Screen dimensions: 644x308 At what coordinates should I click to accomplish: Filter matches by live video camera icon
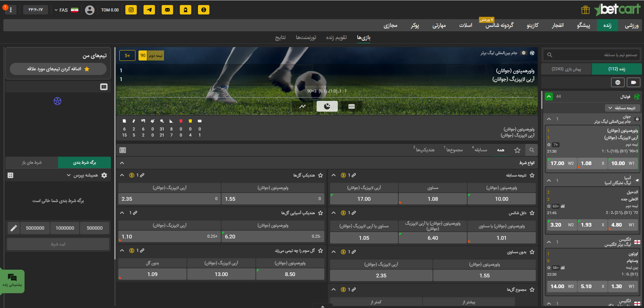(634, 82)
